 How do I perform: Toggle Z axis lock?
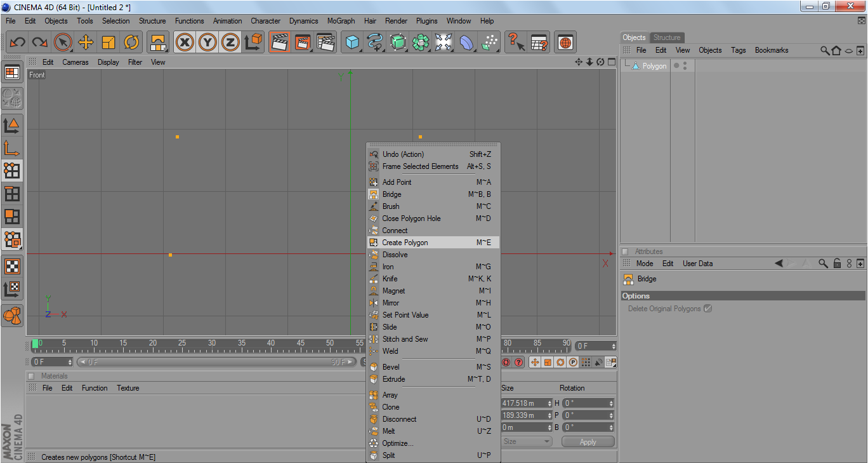point(230,43)
